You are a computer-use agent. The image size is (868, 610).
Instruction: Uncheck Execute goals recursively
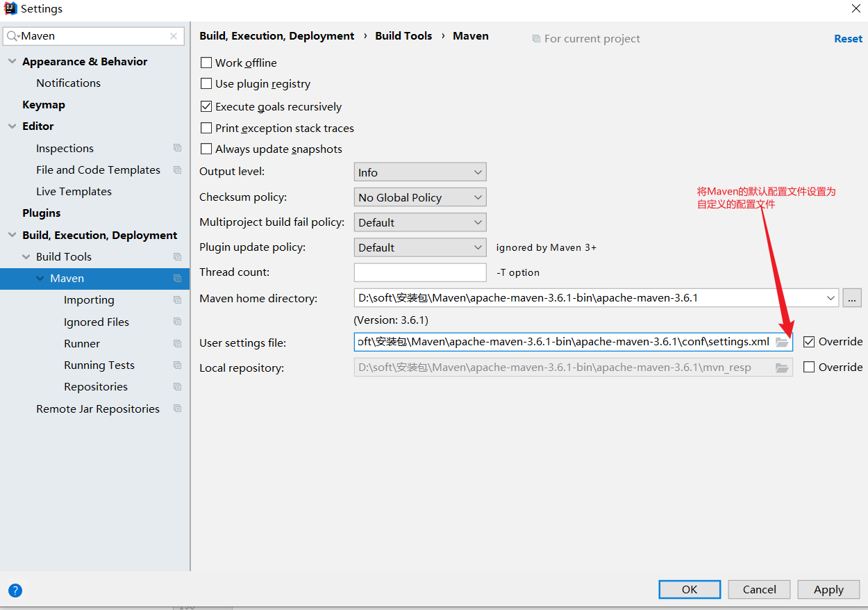pos(206,106)
